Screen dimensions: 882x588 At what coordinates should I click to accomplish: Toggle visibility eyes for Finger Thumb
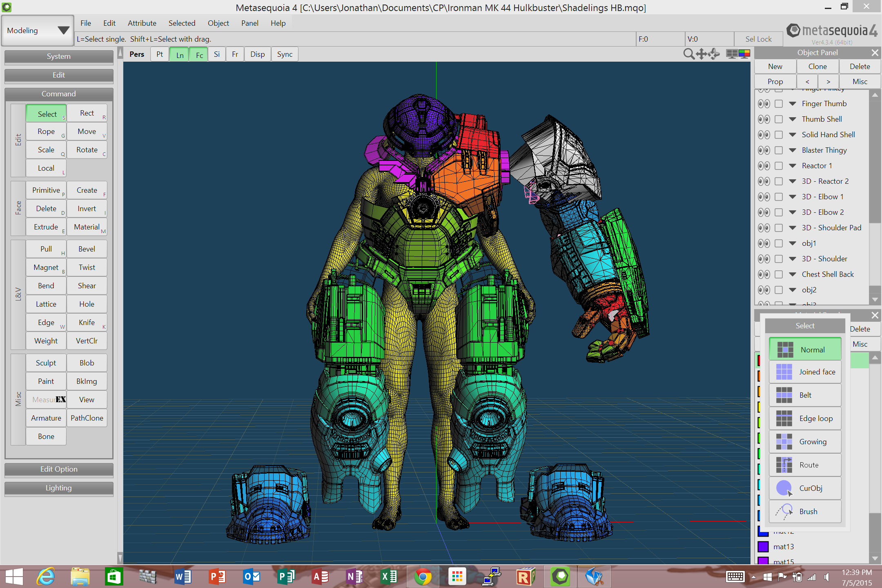pyautogui.click(x=764, y=104)
